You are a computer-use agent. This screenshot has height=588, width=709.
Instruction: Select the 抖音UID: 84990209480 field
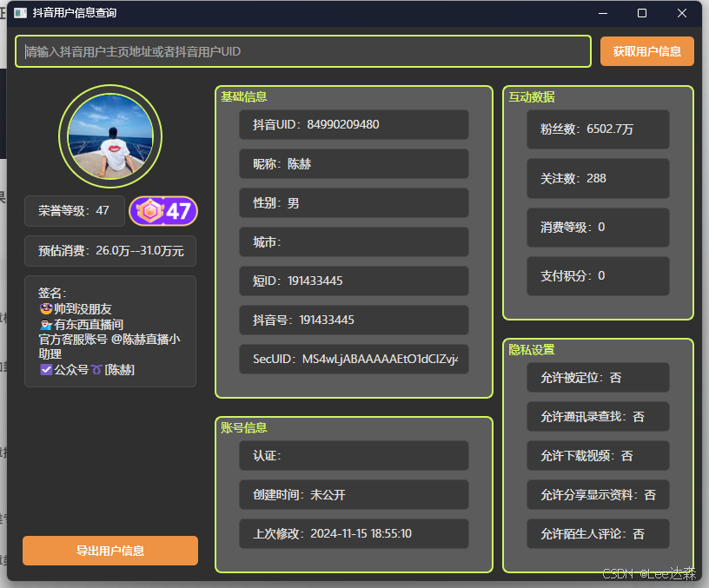pos(354,125)
